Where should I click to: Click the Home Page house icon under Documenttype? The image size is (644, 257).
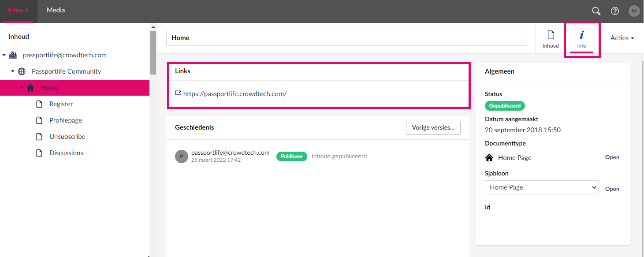pyautogui.click(x=489, y=158)
